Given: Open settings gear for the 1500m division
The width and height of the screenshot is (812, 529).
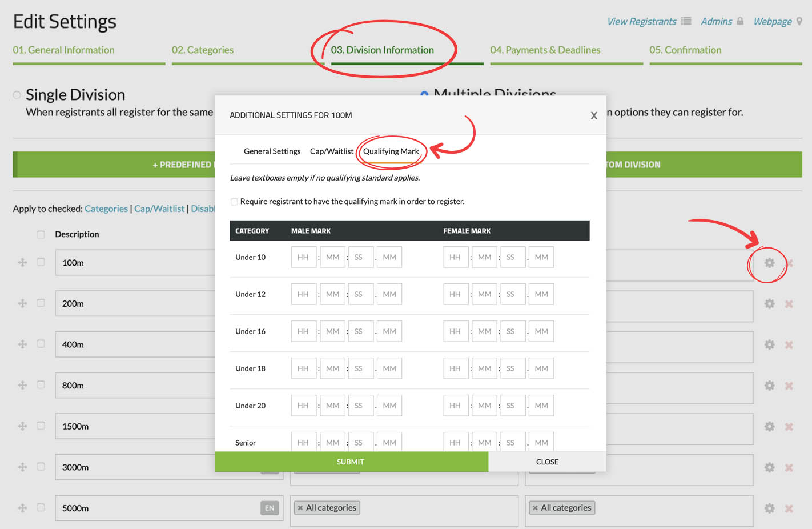Looking at the screenshot, I should pos(769,427).
